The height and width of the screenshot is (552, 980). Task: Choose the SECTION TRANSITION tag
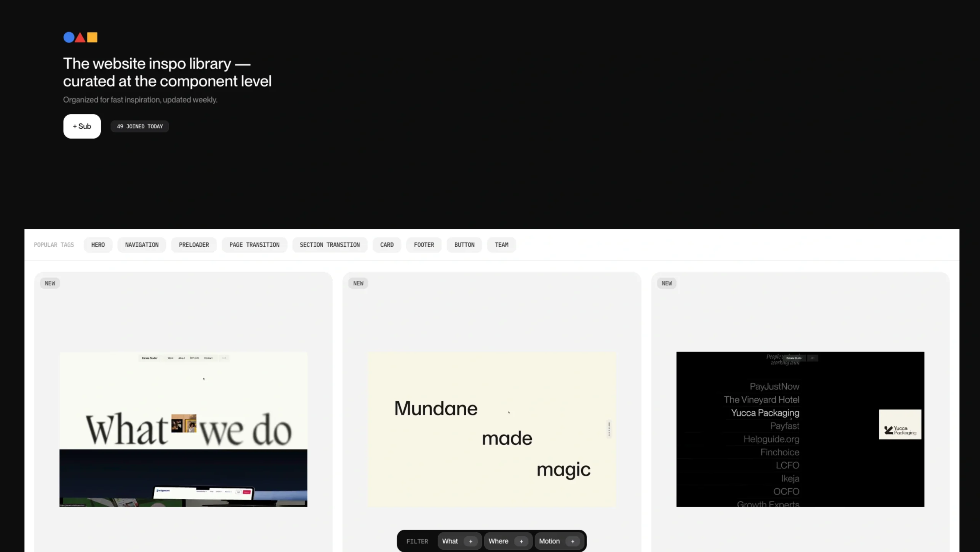(x=330, y=245)
